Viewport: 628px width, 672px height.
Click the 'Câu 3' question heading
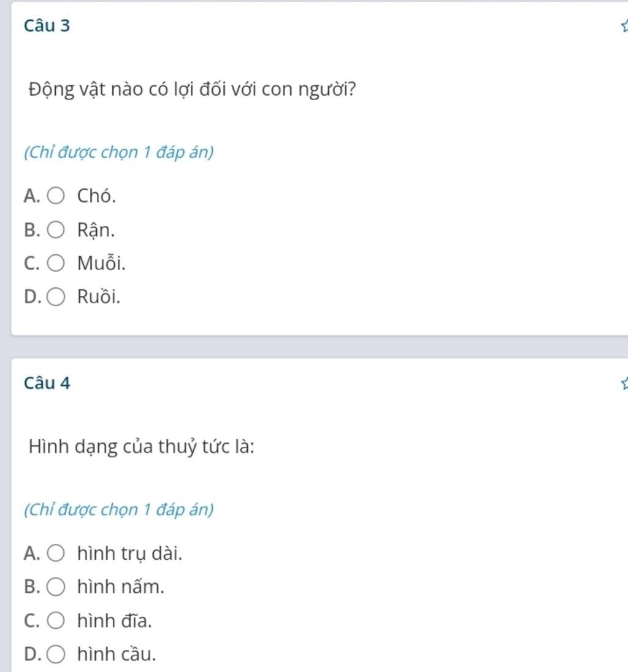(x=47, y=26)
